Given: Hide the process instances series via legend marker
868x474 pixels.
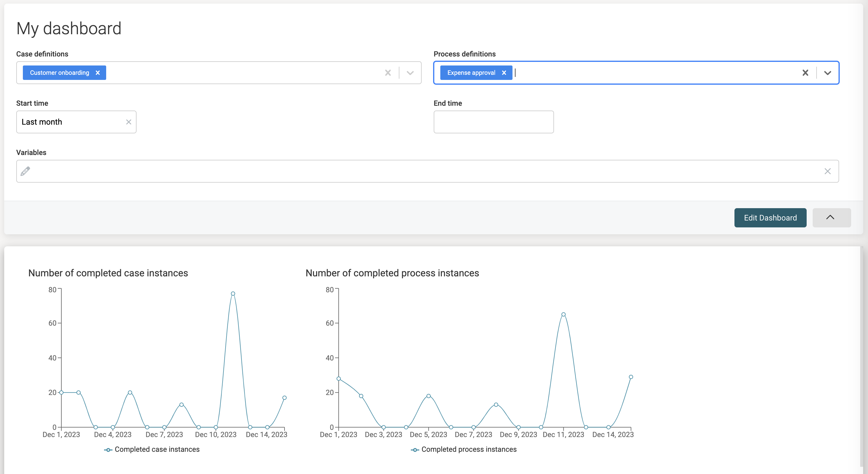Looking at the screenshot, I should click(x=415, y=449).
